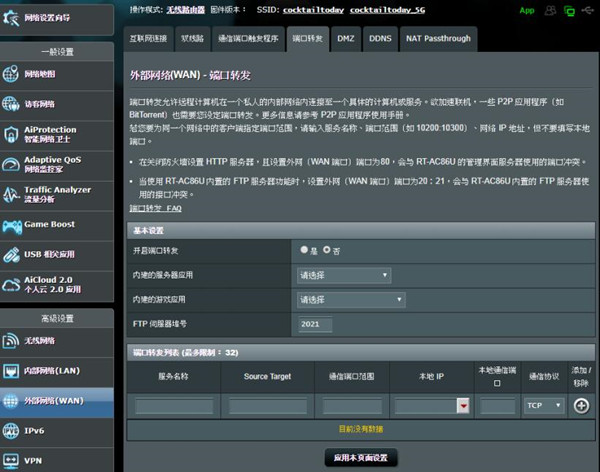Open the TCP protocol dropdown
Image resolution: width=600 pixels, height=472 pixels.
[x=544, y=405]
